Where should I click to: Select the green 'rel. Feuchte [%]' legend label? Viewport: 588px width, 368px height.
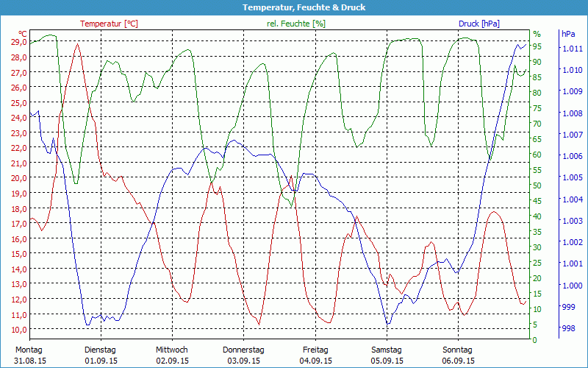point(296,24)
